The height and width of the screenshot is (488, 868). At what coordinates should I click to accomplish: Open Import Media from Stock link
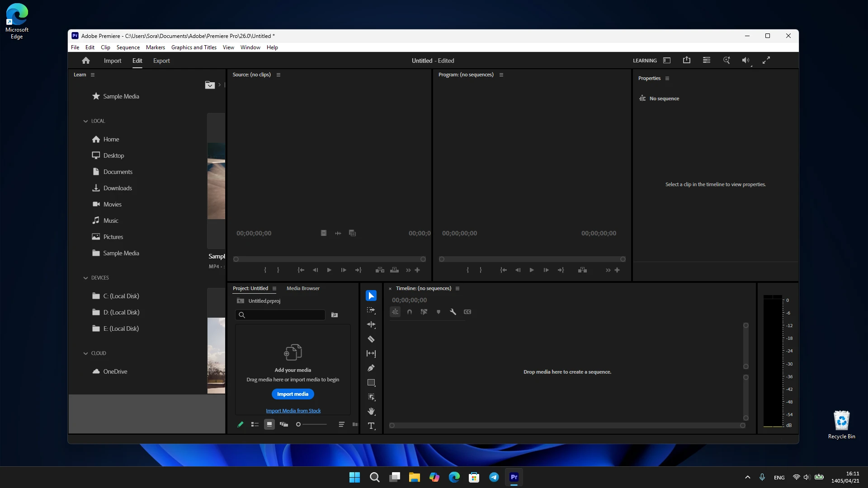click(x=293, y=411)
